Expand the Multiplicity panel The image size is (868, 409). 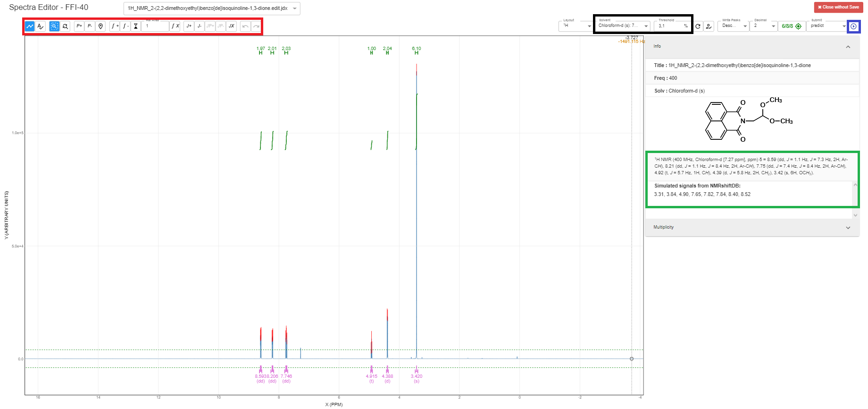752,227
